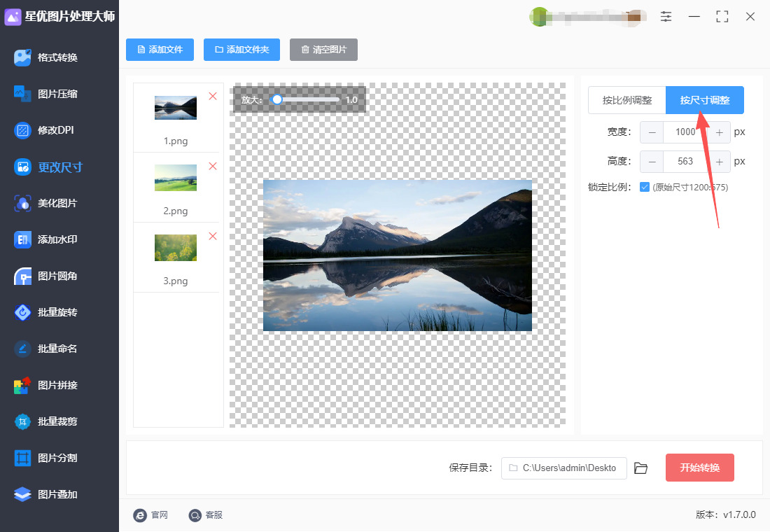Toggle fullscreen with the title bar icon

722,17
